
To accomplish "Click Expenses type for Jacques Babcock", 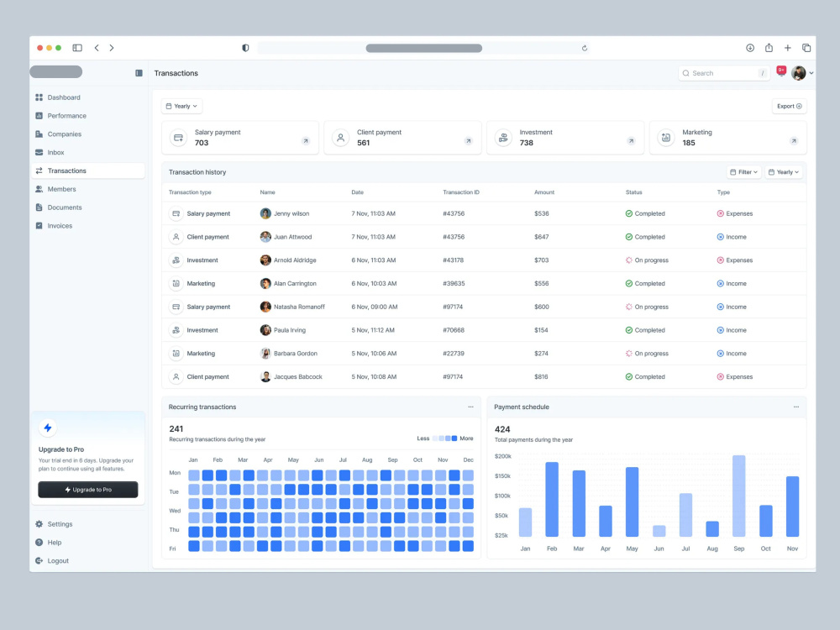I will (734, 376).
